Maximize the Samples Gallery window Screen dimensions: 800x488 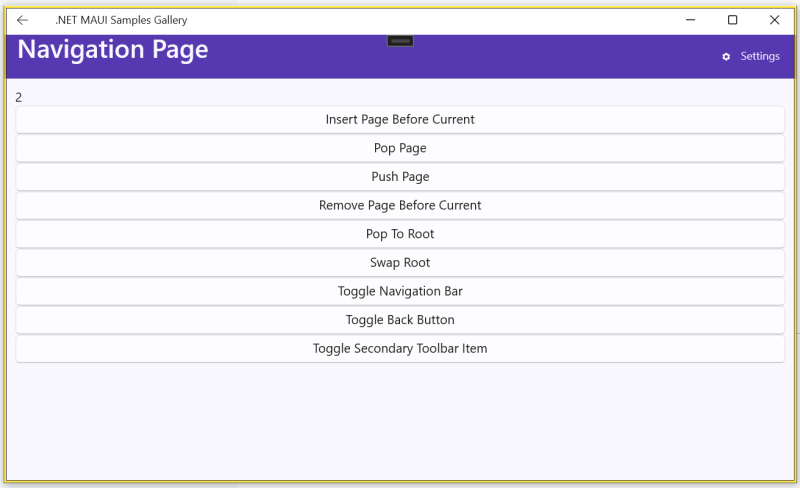732,20
